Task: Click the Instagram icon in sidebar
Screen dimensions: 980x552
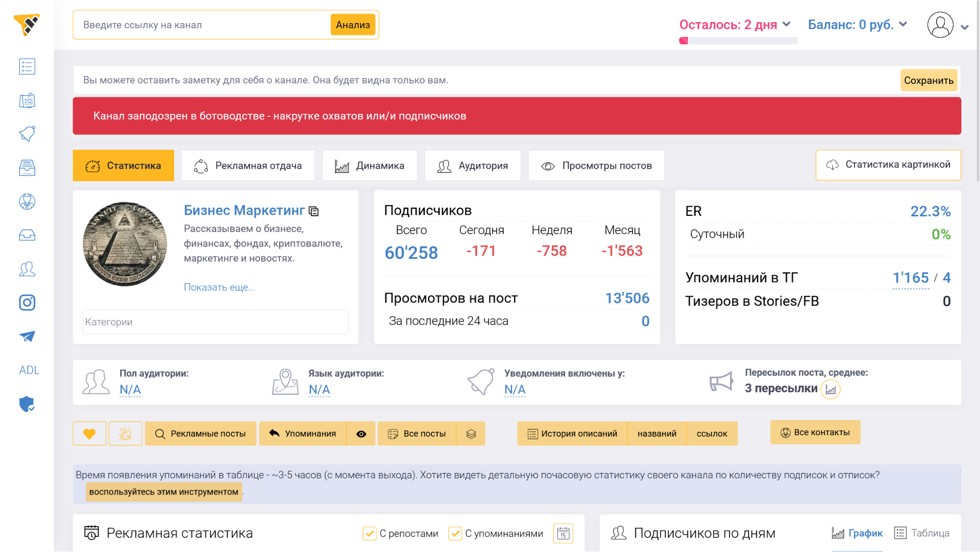Action: click(x=27, y=302)
